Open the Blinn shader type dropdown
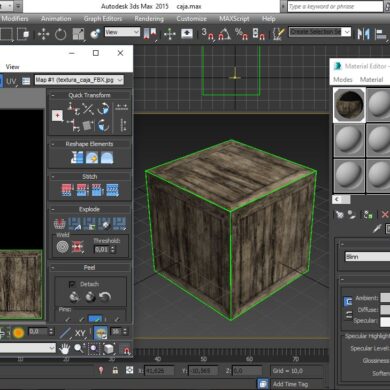This screenshot has width=390, height=390. [x=367, y=257]
